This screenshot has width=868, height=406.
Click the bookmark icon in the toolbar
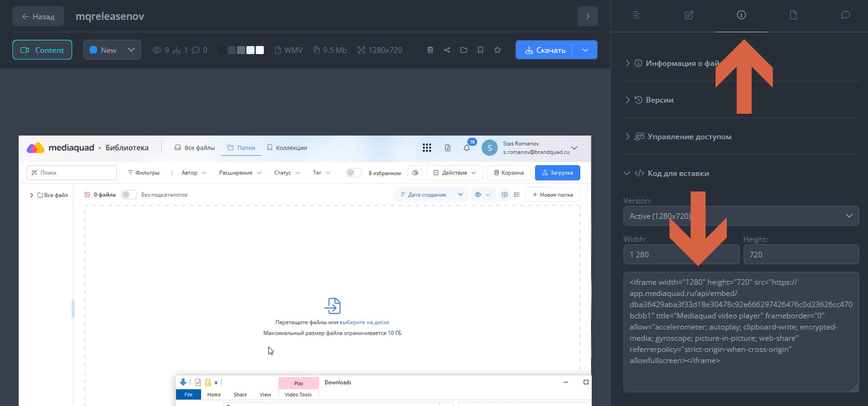[480, 50]
